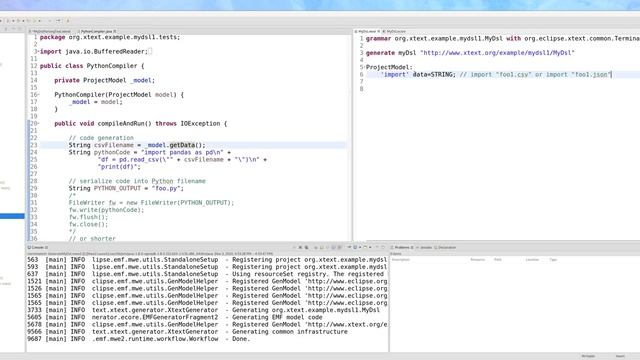The height and width of the screenshot is (360, 640).
Task: Click the '// serialize code into Python filename' comment
Action: coord(137,181)
